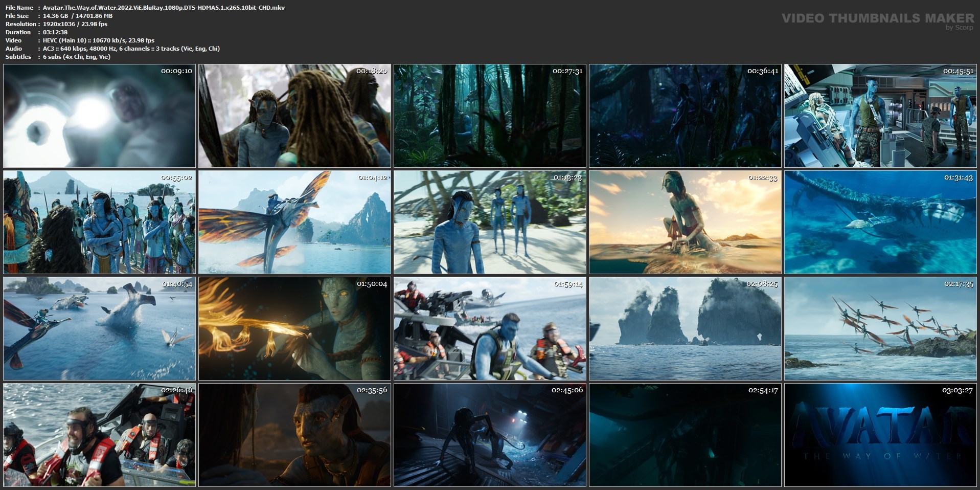The height and width of the screenshot is (490, 980).
Task: Click the dark ship interior thumbnail 02:45:06
Action: coord(490,435)
